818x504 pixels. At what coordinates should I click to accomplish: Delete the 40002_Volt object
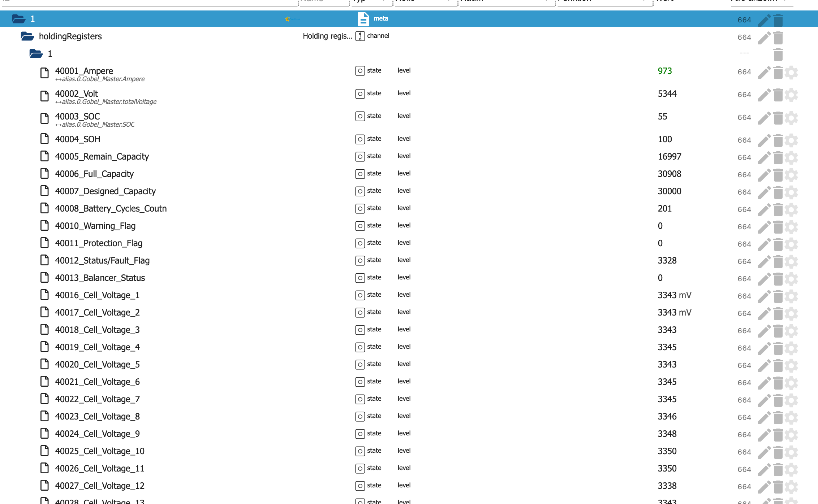[x=778, y=95]
